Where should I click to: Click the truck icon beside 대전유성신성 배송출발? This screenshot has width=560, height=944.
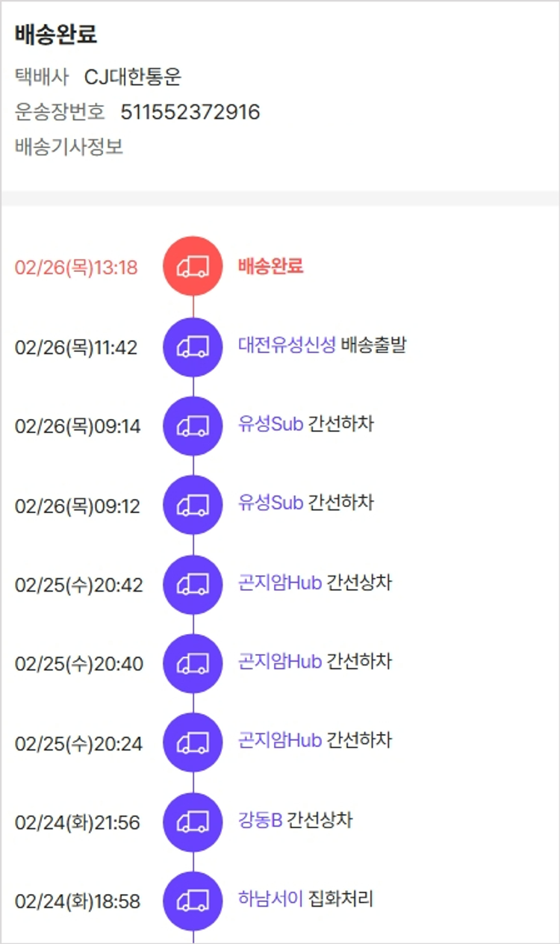pos(193,347)
